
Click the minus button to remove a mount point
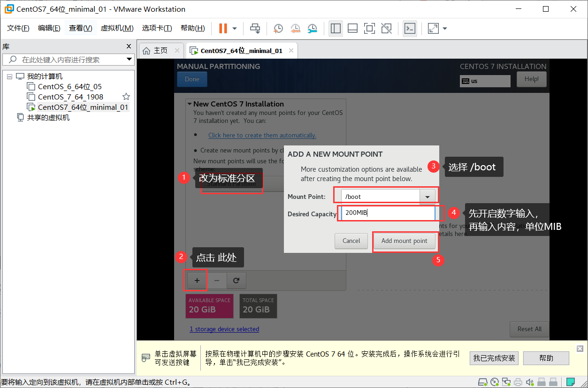pos(217,281)
